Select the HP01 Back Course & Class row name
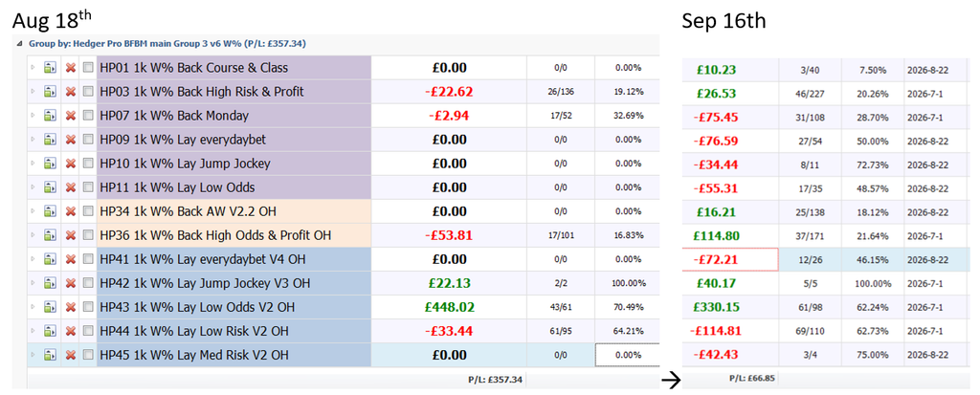Image resolution: width=980 pixels, height=395 pixels. click(193, 68)
